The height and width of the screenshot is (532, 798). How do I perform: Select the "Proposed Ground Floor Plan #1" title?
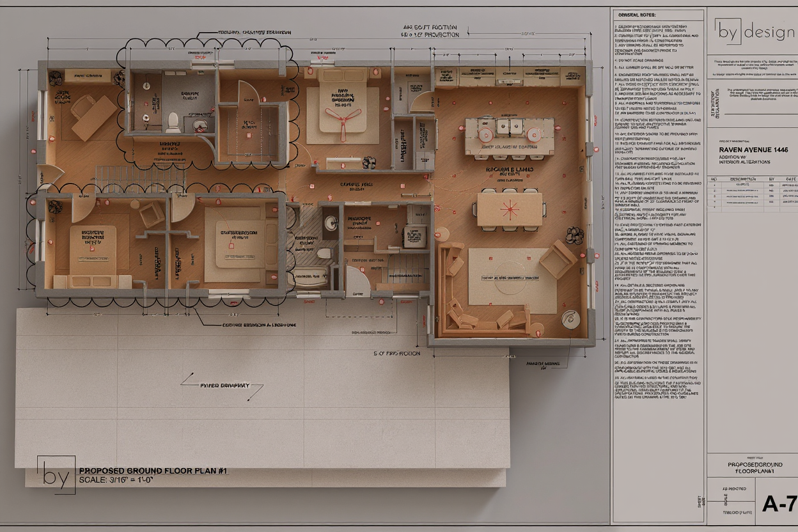153,471
